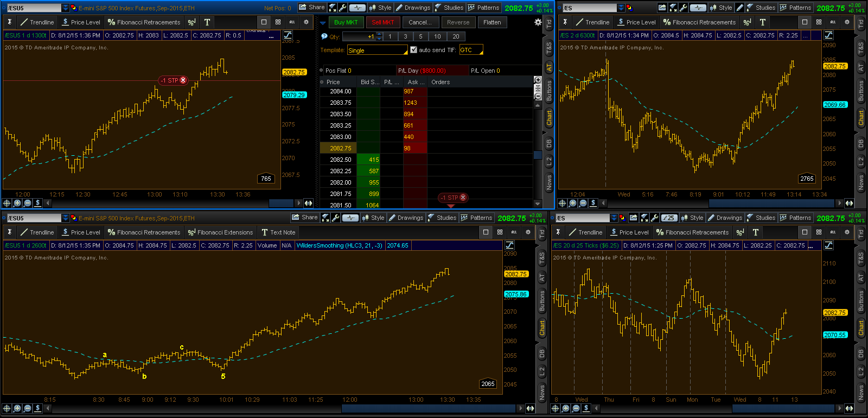Click the Qty stepper arrows
The width and height of the screenshot is (868, 418).
[x=379, y=36]
